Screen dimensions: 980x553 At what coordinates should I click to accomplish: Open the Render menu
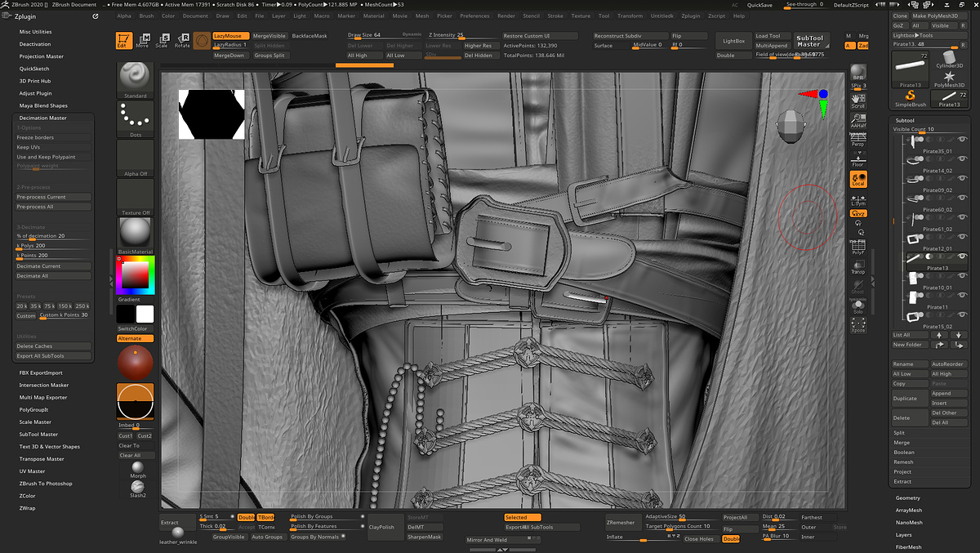[506, 16]
